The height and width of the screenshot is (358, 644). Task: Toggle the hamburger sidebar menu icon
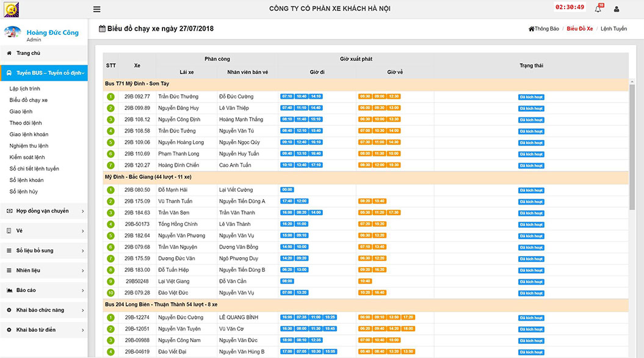pyautogui.click(x=97, y=9)
